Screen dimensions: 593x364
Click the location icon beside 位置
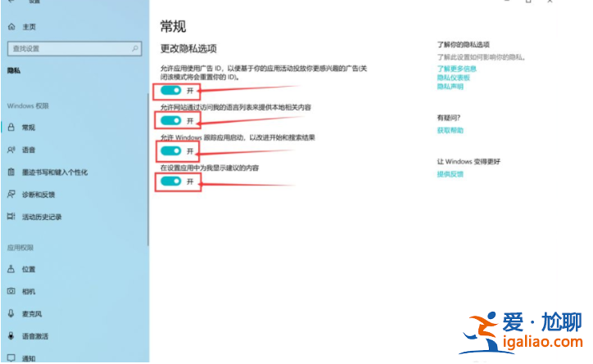tap(11, 269)
